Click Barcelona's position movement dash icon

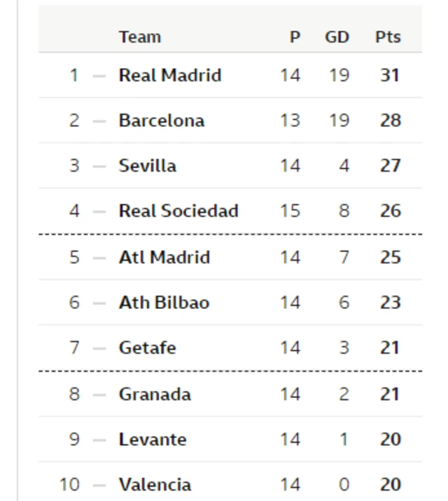pos(99,121)
